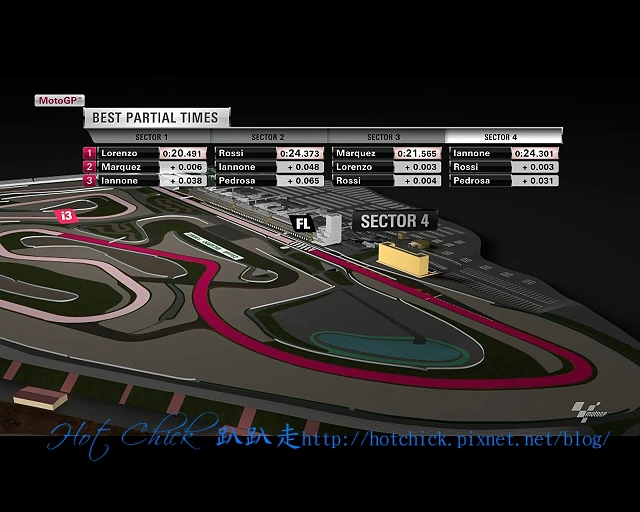Click Iannone in Sector 2
The width and height of the screenshot is (640, 512).
(x=237, y=167)
